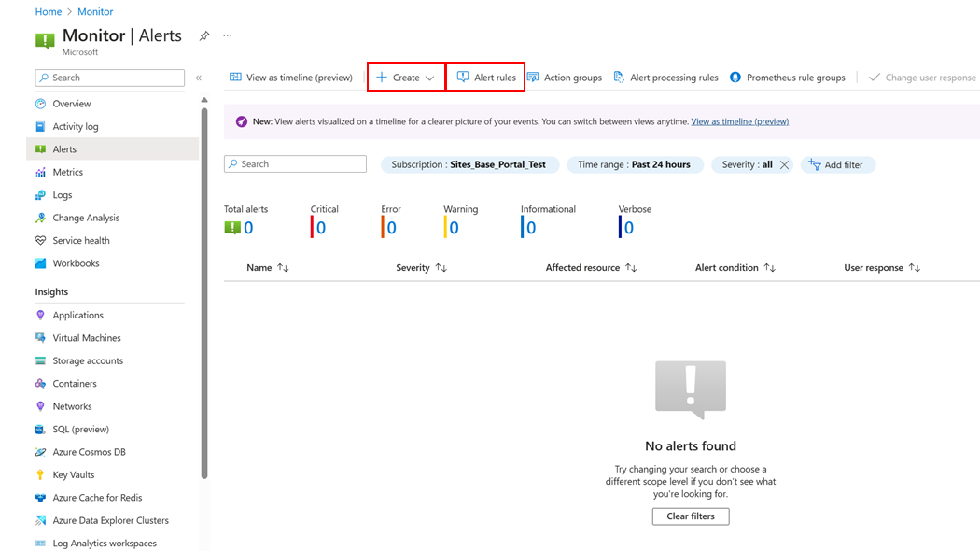Change the Subscription filter
The image size is (980, 551).
coord(469,165)
